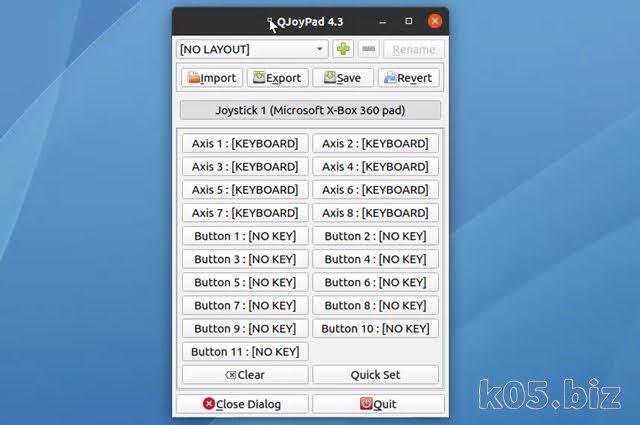The height and width of the screenshot is (425, 640).
Task: Configure Axis 1 : [KEYBOARD]
Action: point(245,143)
